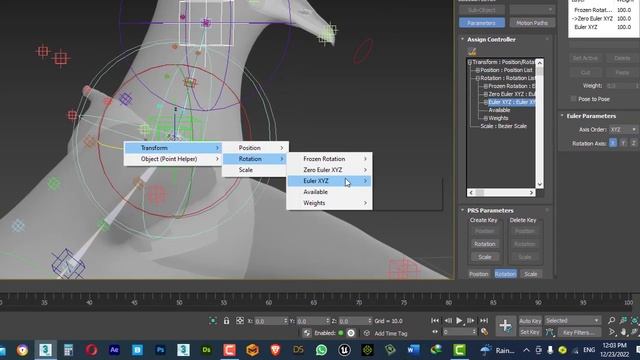The image size is (640, 360).
Task: Collapse the PRS Parameters rollout
Action: coord(462,210)
